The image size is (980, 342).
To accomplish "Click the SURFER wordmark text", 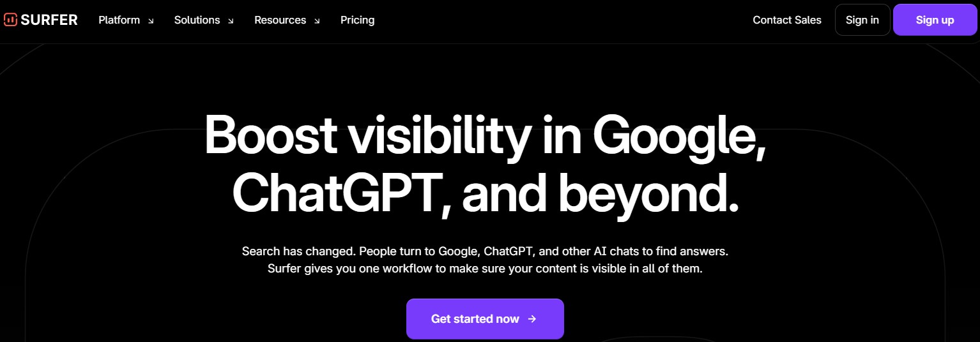I will (49, 20).
